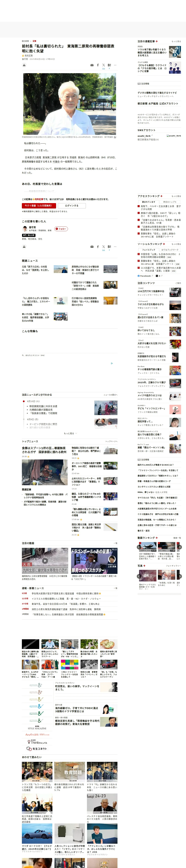Open the ellipsis menu below the author section
This screenshot has height=868, width=186.
tap(115, 247)
